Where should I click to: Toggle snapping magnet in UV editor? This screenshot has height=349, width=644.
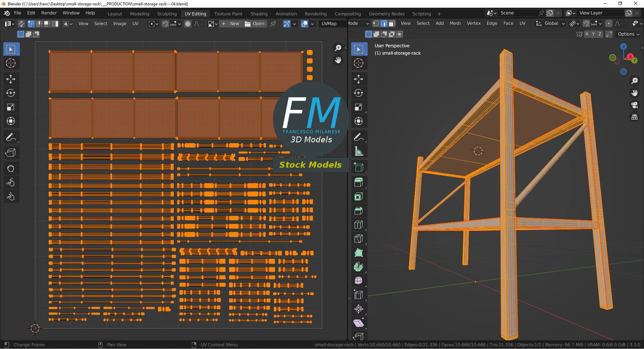pyautogui.click(x=165, y=24)
